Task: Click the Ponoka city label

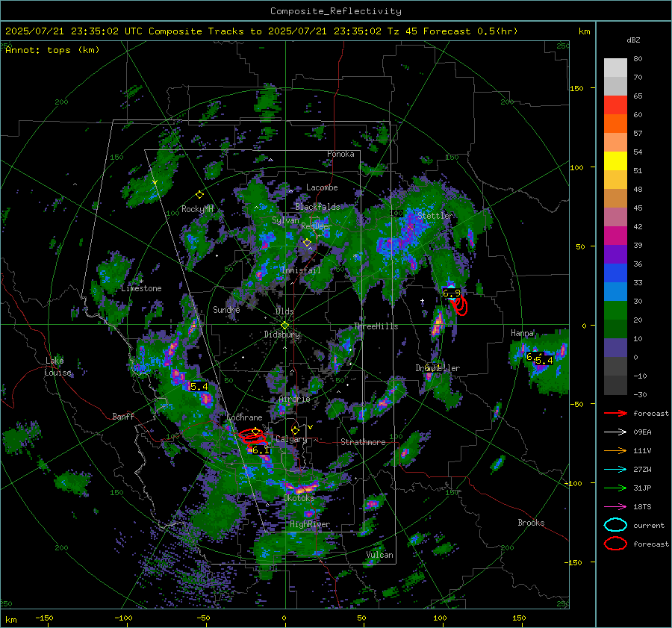Action: pos(340,154)
